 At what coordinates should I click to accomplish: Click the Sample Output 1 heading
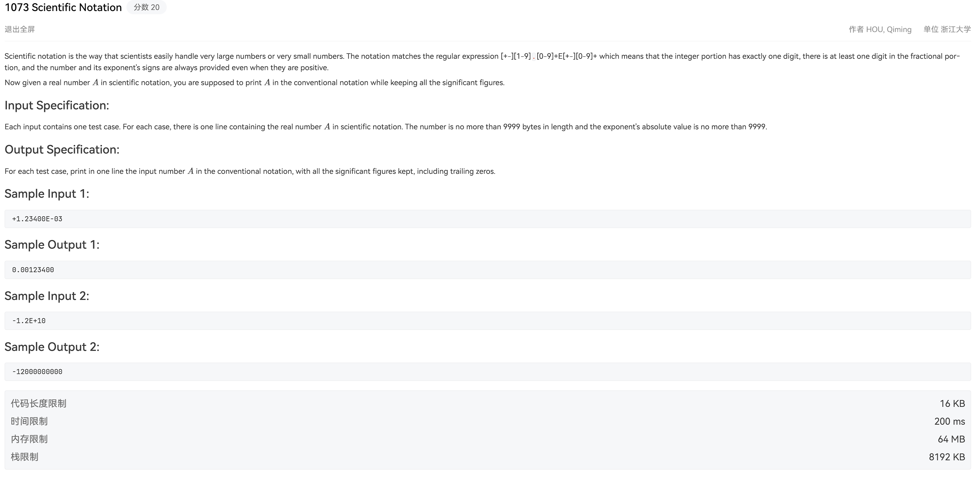click(x=52, y=245)
